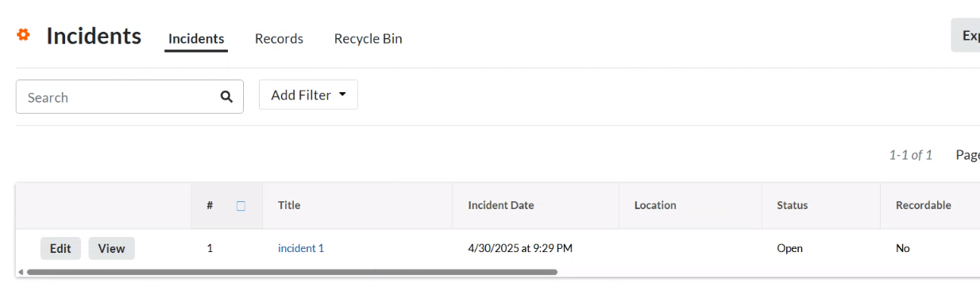Click the Status column header
The image size is (980, 299).
click(792, 205)
